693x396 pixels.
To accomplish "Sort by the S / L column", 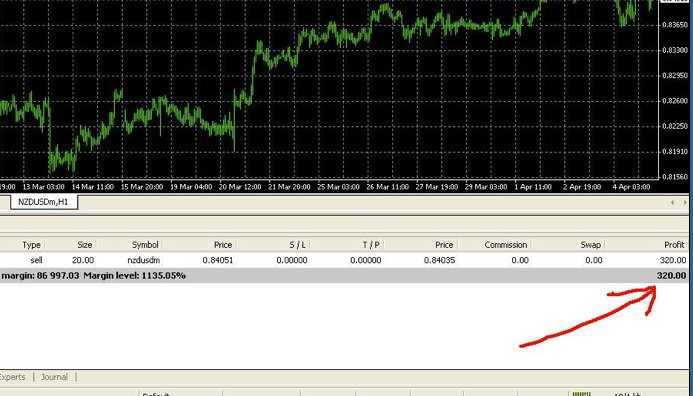I will 297,245.
